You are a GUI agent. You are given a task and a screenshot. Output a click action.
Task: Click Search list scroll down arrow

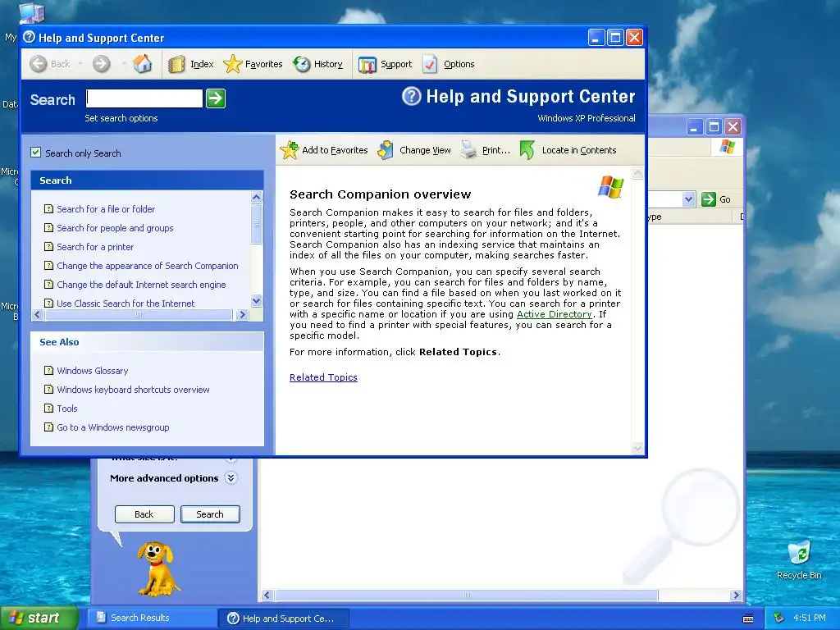pos(257,300)
